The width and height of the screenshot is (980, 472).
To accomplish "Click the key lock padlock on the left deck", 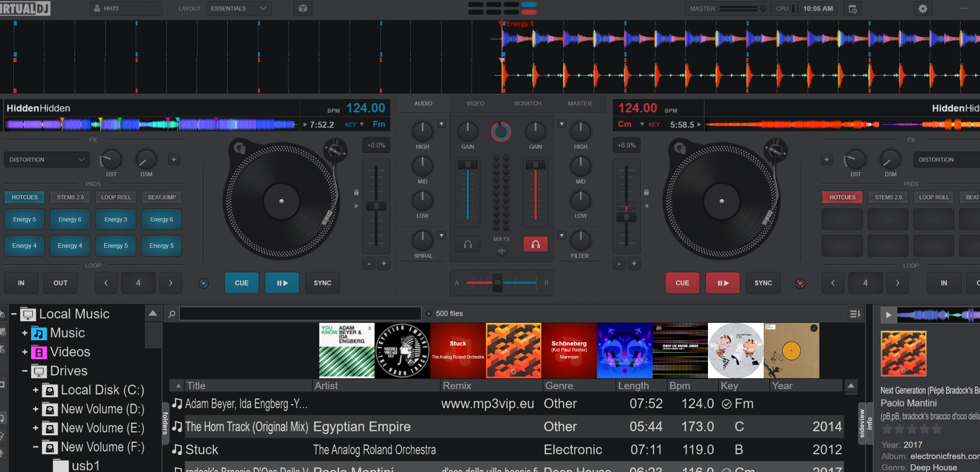I will pos(356,192).
